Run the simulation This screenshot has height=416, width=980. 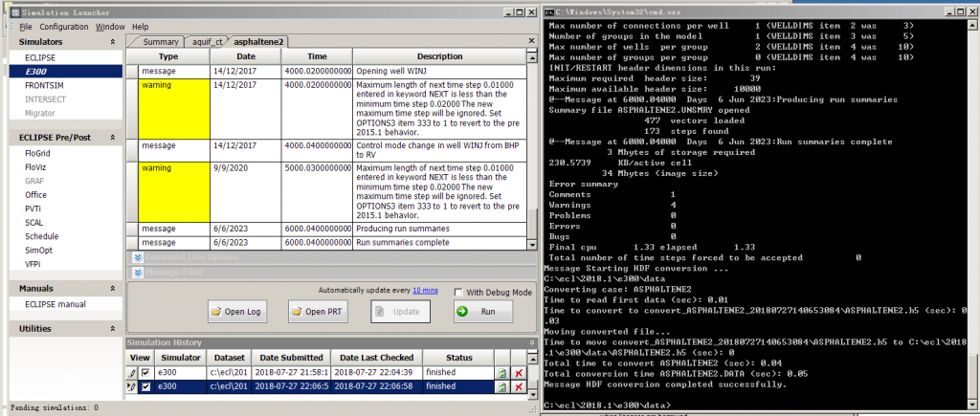[x=482, y=312]
